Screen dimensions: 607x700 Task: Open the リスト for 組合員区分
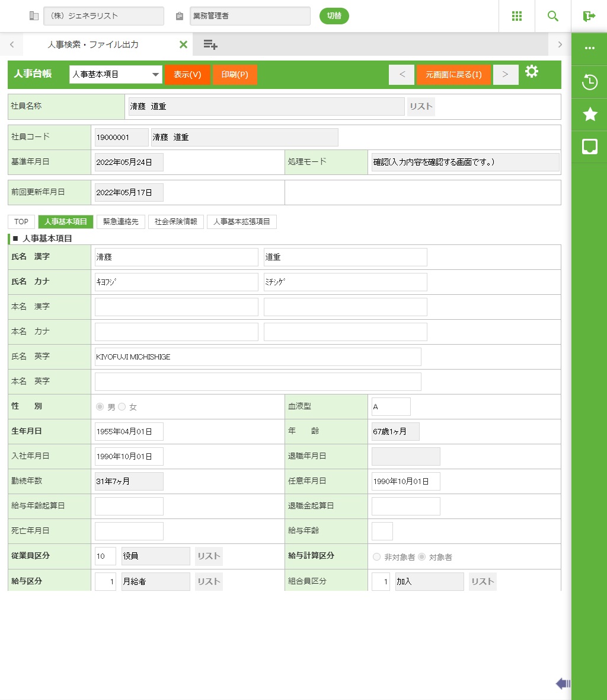[x=483, y=581]
